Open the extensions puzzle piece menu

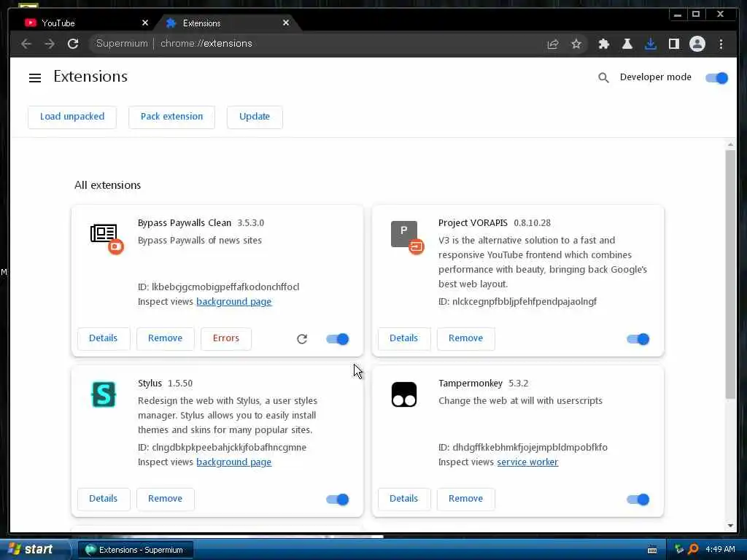click(603, 44)
